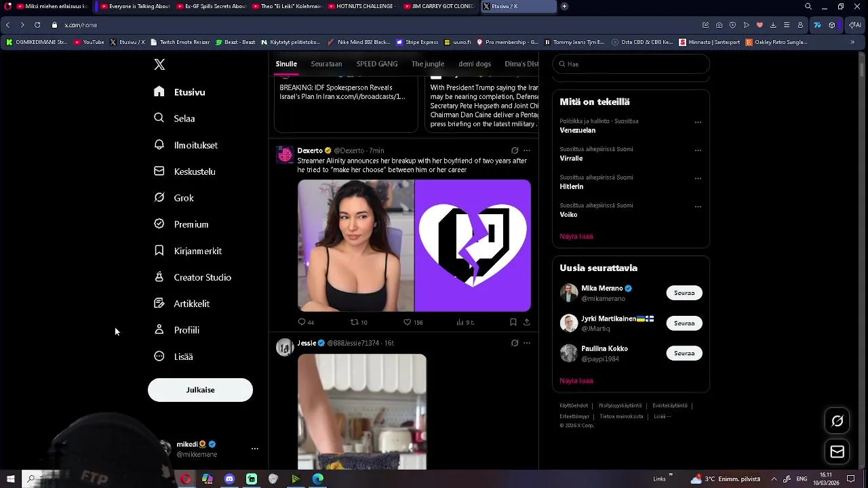This screenshot has height=488, width=868.
Task: Switch to demi dogs tab
Action: 475,64
